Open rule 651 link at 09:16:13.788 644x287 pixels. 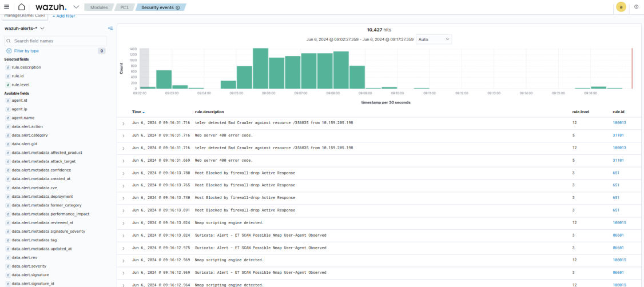tap(615, 173)
